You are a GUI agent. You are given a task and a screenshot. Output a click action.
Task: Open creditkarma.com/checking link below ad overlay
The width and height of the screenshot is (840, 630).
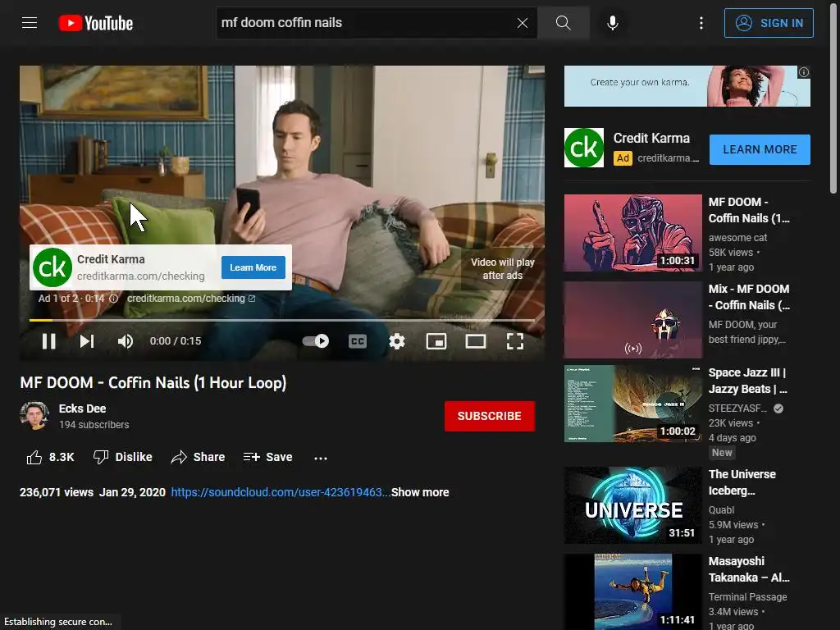click(190, 299)
